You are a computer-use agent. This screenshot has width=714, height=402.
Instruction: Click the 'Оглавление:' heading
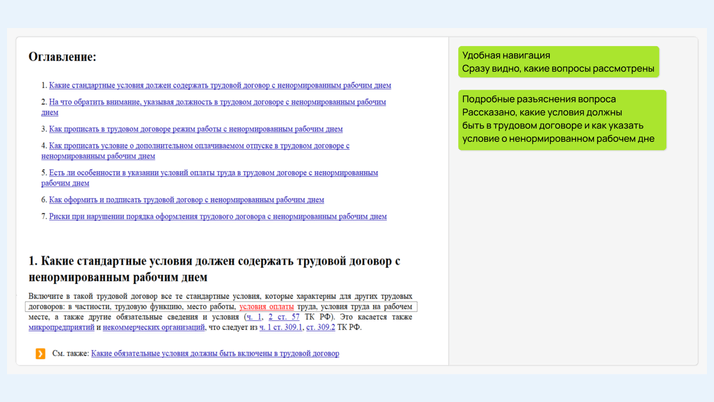(62, 56)
